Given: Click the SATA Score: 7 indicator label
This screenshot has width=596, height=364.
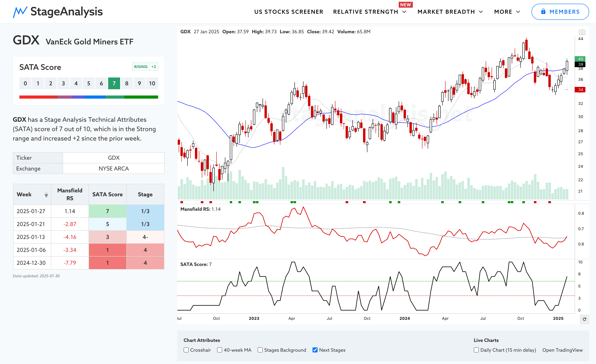Looking at the screenshot, I should (x=196, y=264).
